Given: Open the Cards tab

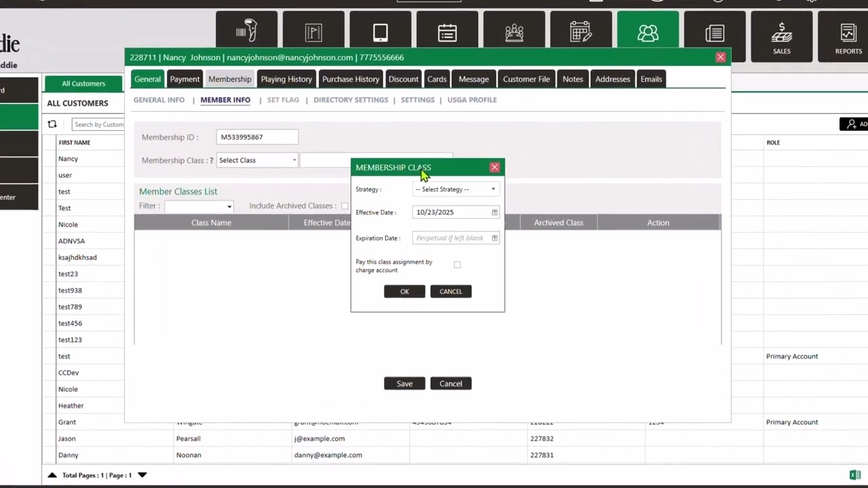Looking at the screenshot, I should pos(437,79).
